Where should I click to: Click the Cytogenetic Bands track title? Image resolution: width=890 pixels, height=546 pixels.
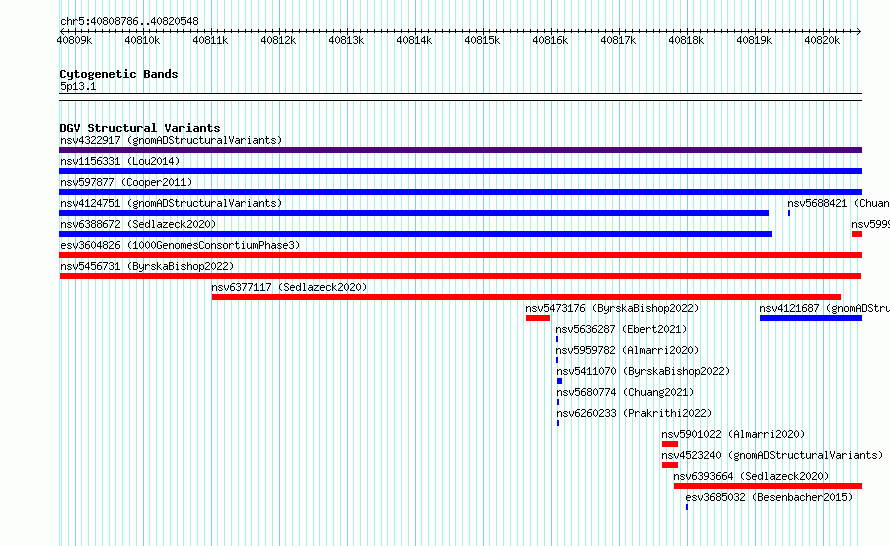pos(119,74)
